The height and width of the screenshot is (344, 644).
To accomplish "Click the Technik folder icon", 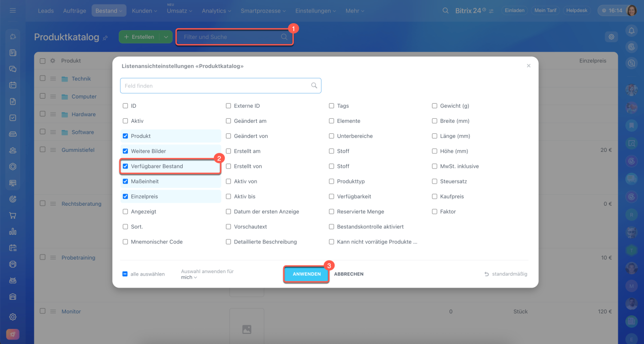I will coord(64,79).
